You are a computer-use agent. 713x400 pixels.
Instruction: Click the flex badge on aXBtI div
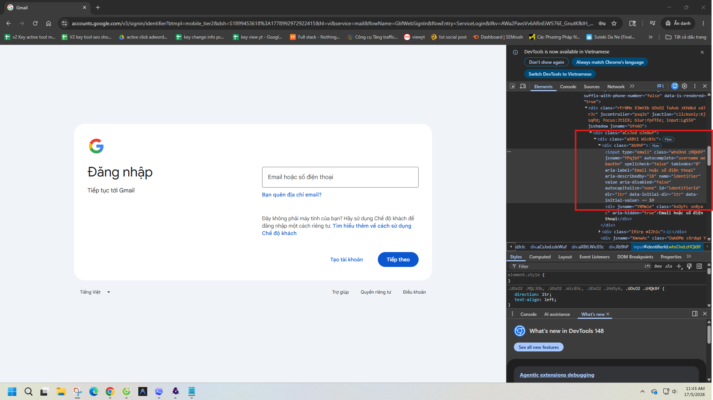pos(668,140)
